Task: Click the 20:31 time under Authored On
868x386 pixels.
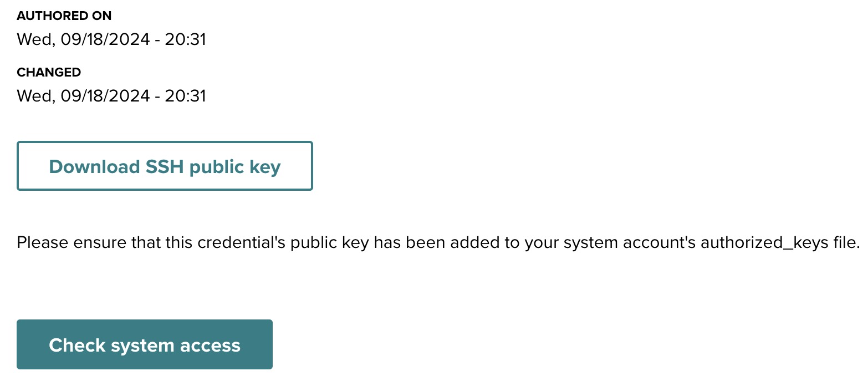Action: (x=187, y=40)
